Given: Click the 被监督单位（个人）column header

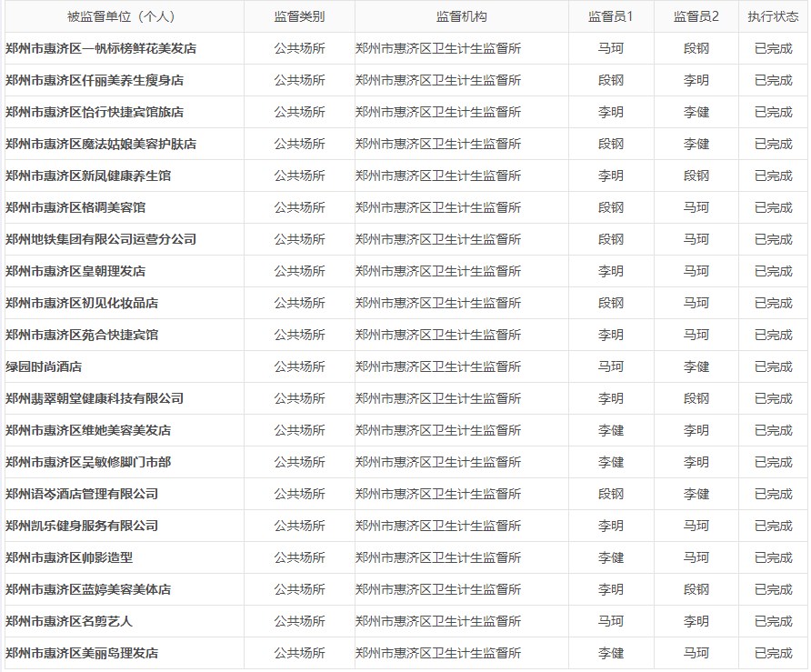Looking at the screenshot, I should coord(125,16).
